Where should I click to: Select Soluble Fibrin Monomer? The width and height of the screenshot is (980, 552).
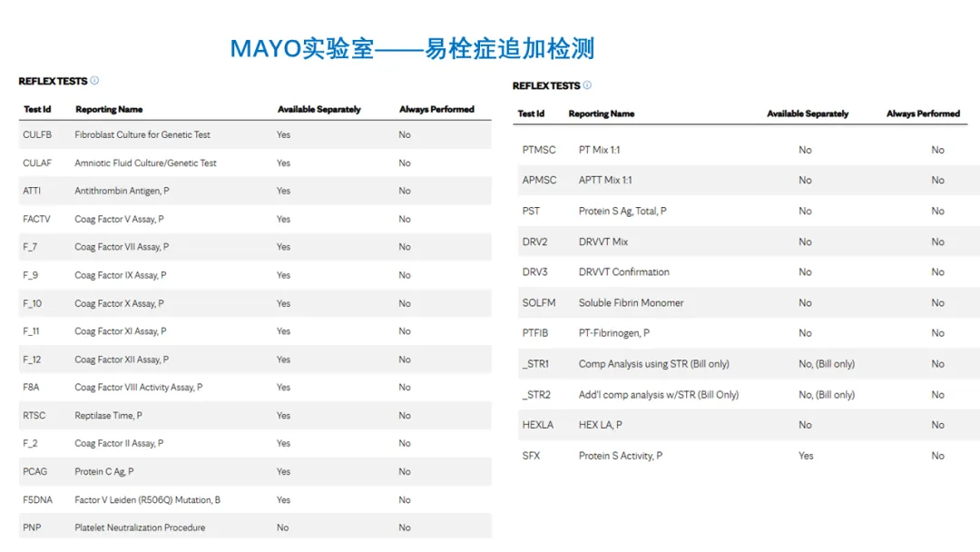click(632, 302)
